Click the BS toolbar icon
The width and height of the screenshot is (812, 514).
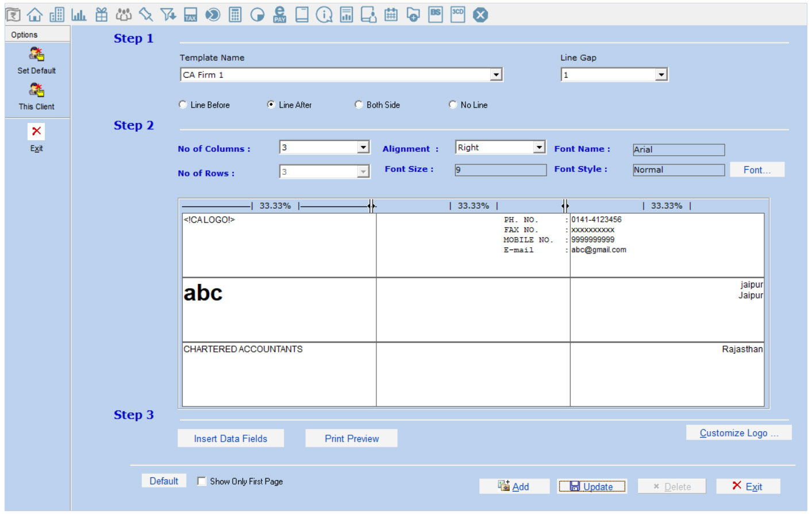pyautogui.click(x=436, y=15)
